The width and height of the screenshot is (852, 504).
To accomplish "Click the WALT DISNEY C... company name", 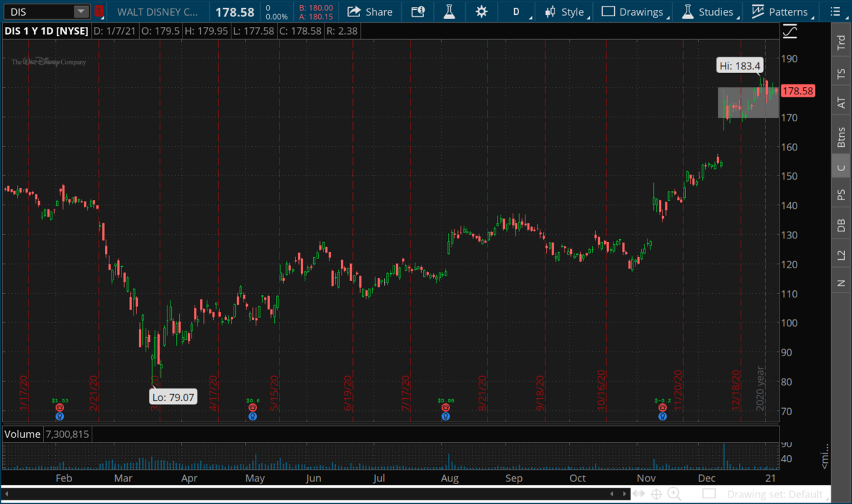I will (158, 11).
